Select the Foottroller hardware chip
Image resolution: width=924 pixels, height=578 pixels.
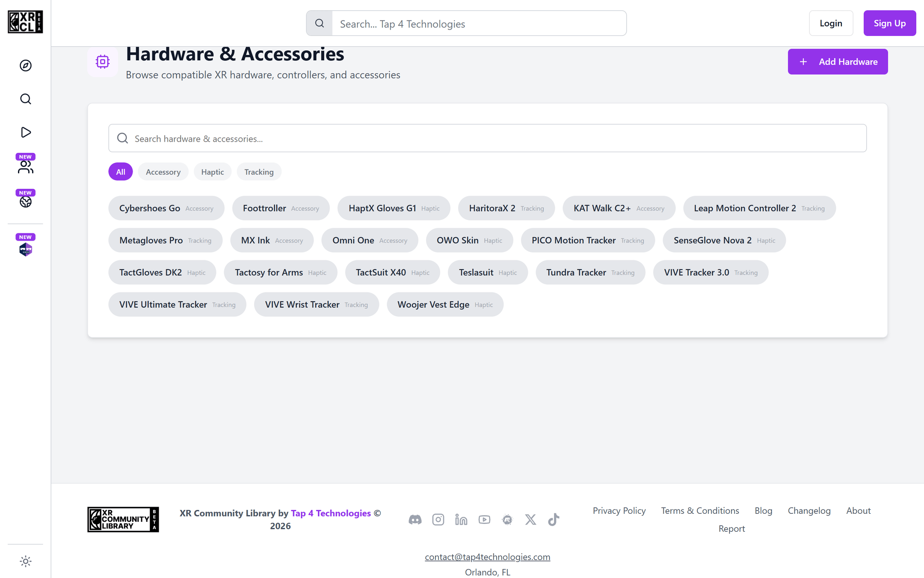click(x=281, y=208)
